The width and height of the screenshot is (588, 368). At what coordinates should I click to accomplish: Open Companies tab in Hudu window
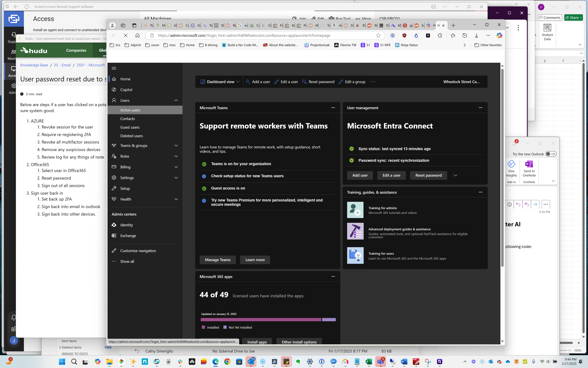(x=76, y=50)
